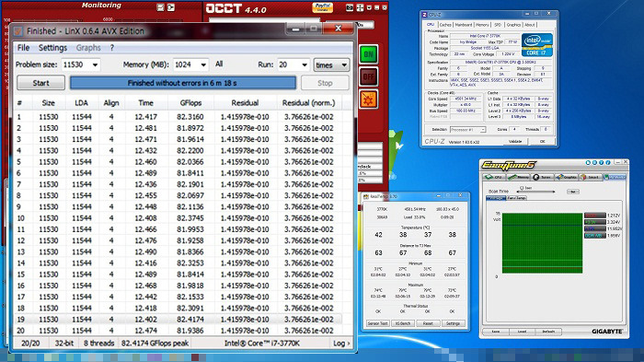Image resolution: width=644 pixels, height=362 pixels.
Task: Click the LinX window title icon
Action: coord(18,30)
